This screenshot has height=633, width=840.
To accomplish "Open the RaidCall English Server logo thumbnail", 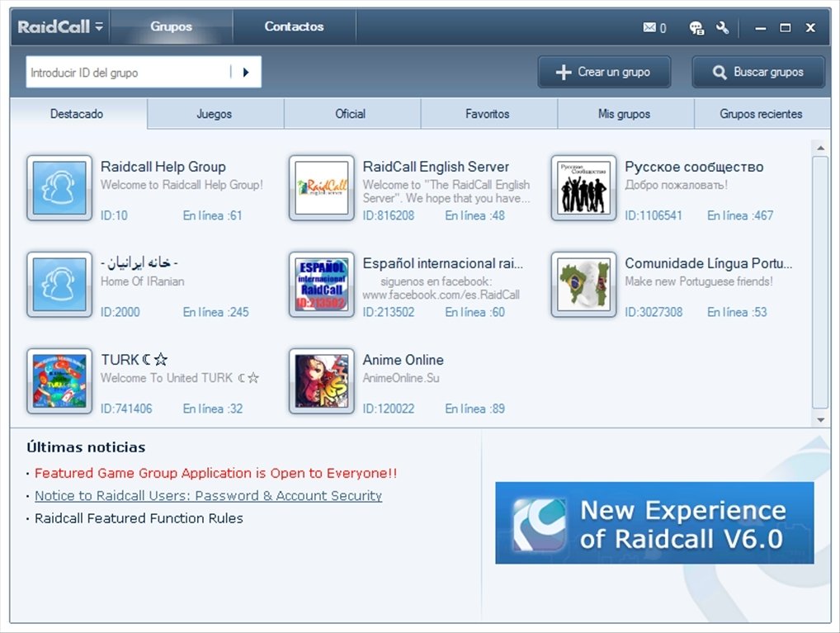I will click(x=322, y=188).
